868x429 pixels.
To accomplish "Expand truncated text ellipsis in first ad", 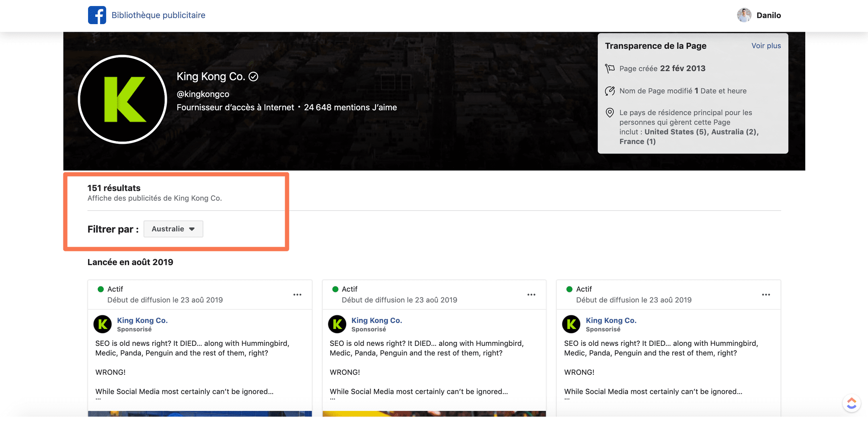I will 98,399.
